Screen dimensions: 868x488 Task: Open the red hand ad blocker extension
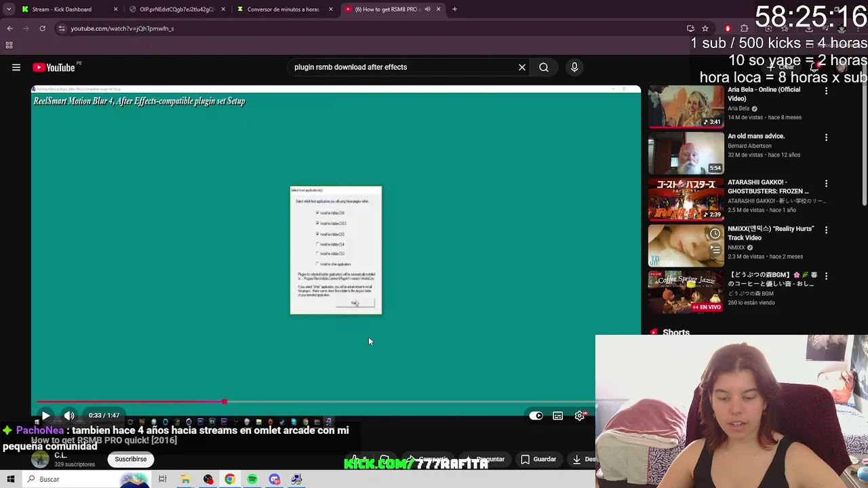click(x=728, y=28)
